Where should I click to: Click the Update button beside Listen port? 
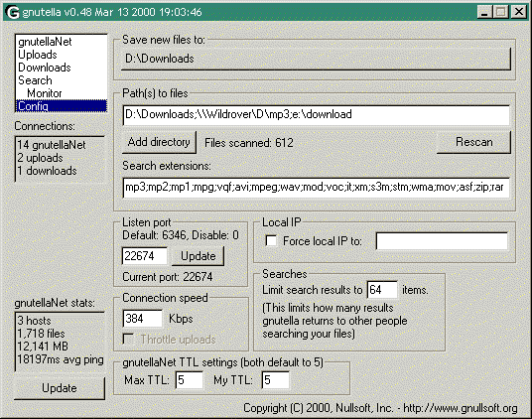(x=198, y=256)
